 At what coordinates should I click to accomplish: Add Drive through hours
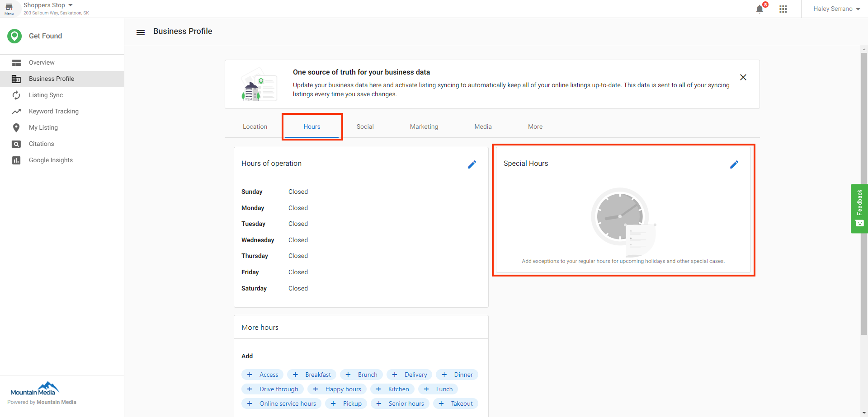273,389
